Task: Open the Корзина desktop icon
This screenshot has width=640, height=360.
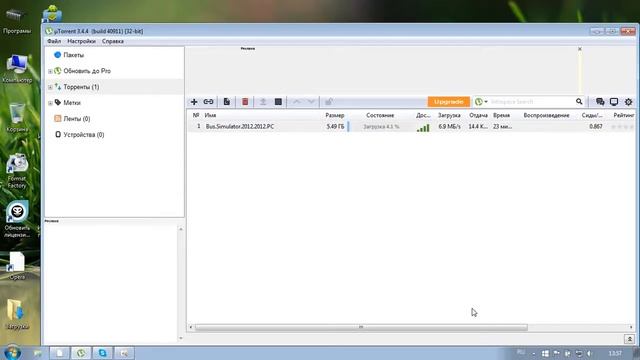Action: point(17,118)
